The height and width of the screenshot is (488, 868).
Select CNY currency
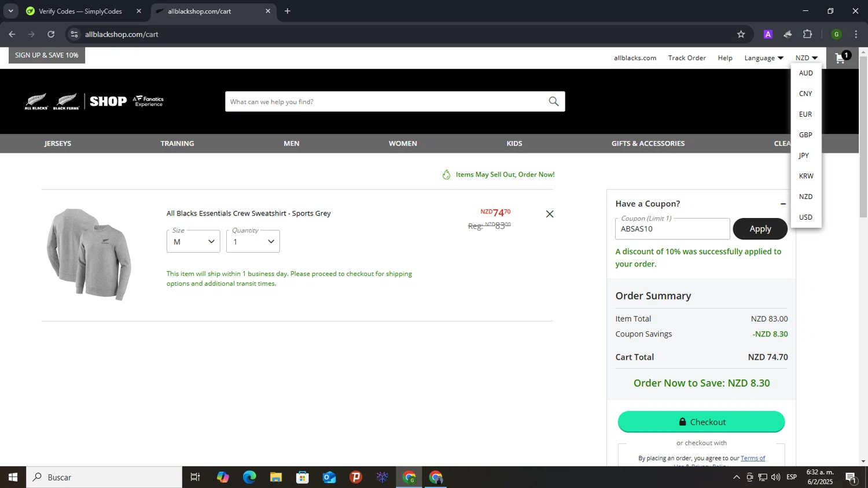click(x=806, y=94)
